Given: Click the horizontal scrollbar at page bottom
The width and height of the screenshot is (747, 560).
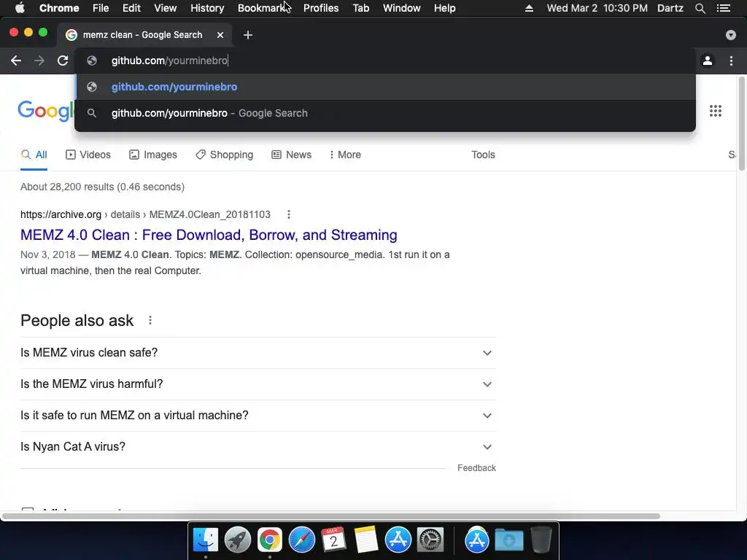Looking at the screenshot, I should click(331, 516).
